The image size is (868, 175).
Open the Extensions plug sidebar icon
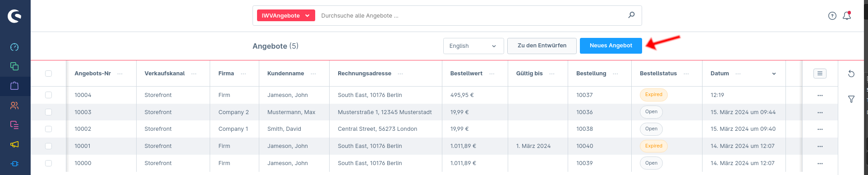pyautogui.click(x=14, y=164)
